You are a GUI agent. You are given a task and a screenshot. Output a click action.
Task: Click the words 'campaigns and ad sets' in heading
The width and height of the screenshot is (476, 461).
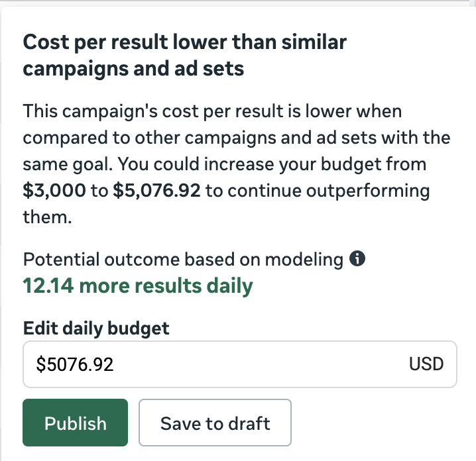(x=133, y=68)
